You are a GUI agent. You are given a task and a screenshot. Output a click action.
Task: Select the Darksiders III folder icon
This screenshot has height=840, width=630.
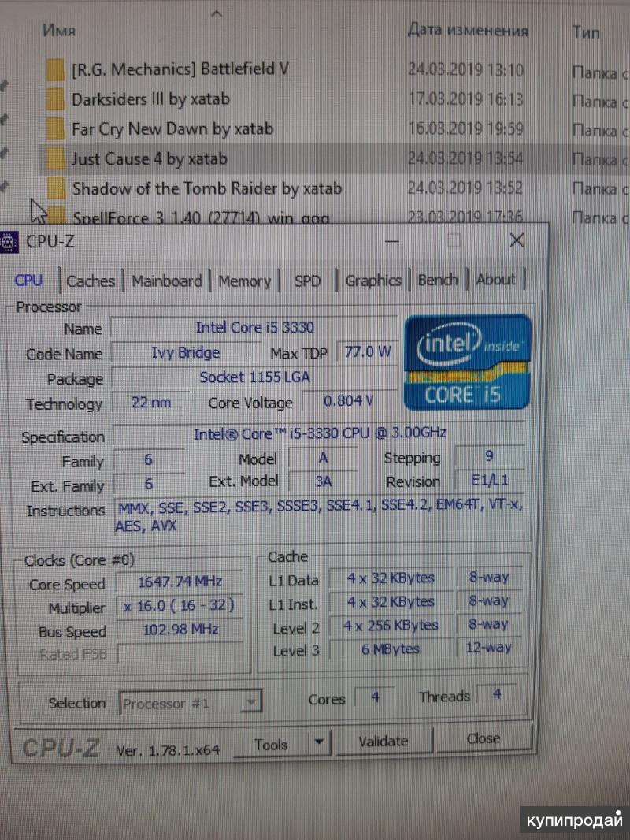point(55,99)
